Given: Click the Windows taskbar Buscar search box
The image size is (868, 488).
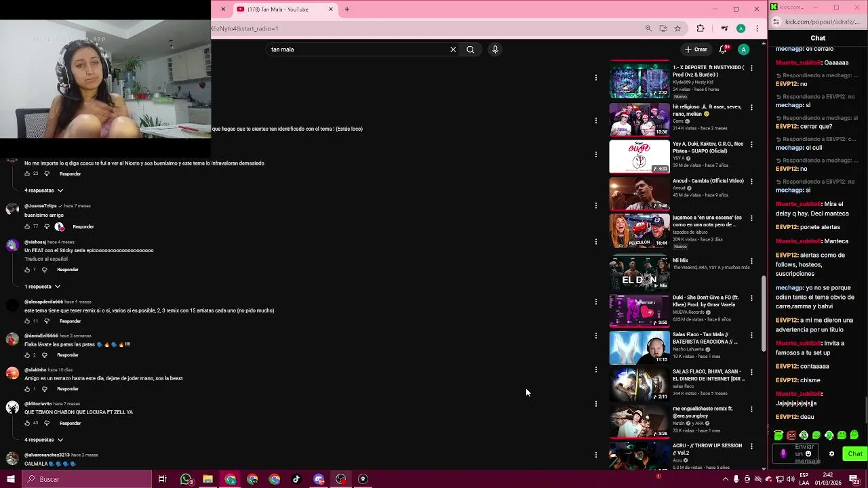Looking at the screenshot, I should pos(86,479).
